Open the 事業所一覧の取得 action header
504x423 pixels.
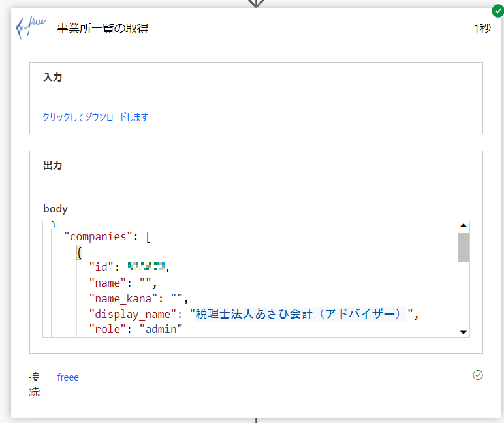pos(255,28)
